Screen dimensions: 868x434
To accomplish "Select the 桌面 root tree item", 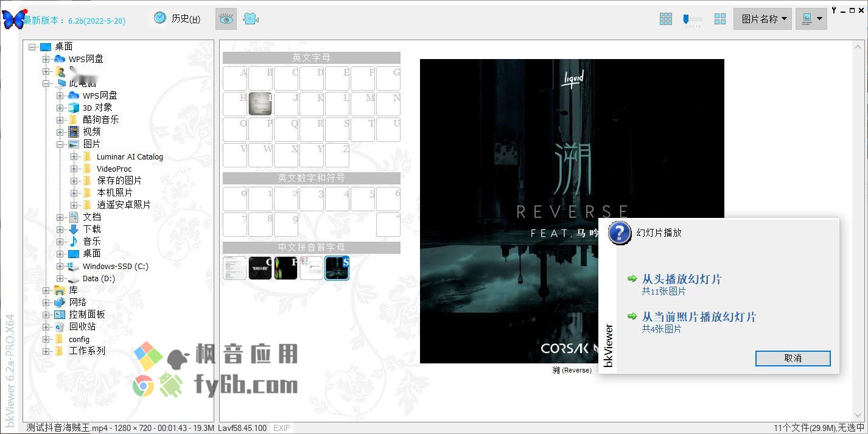I will click(x=64, y=47).
